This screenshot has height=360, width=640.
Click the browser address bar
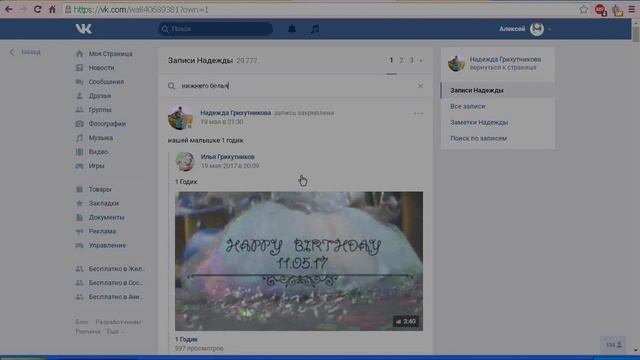(x=318, y=9)
